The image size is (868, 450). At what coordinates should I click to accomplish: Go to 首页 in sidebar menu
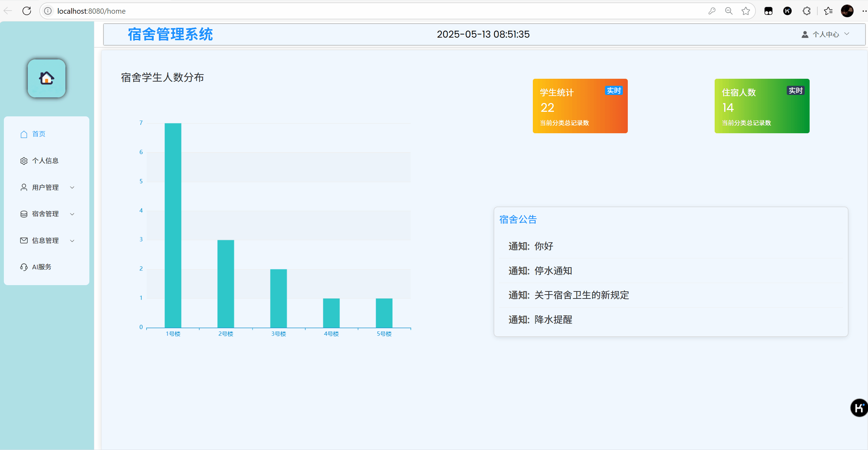39,134
